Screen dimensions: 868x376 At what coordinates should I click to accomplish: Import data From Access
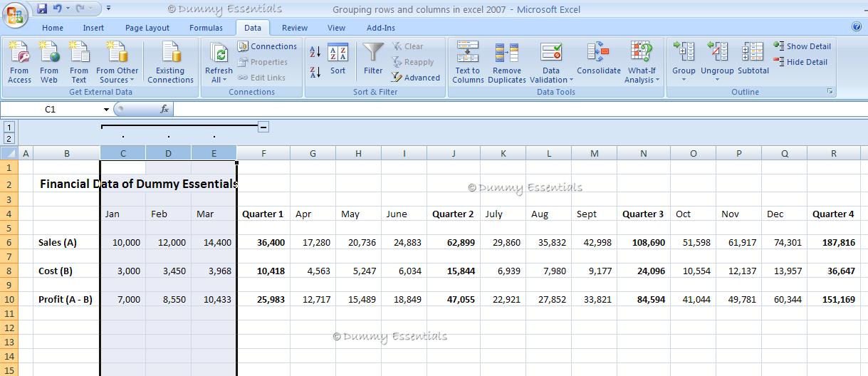click(x=19, y=62)
